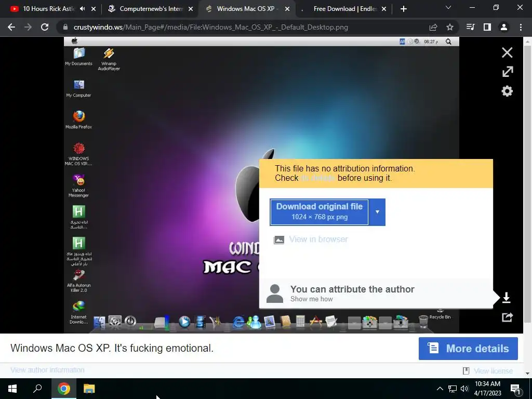Click WINDOWS MAC OS VIR... desktop icon

tap(79, 154)
